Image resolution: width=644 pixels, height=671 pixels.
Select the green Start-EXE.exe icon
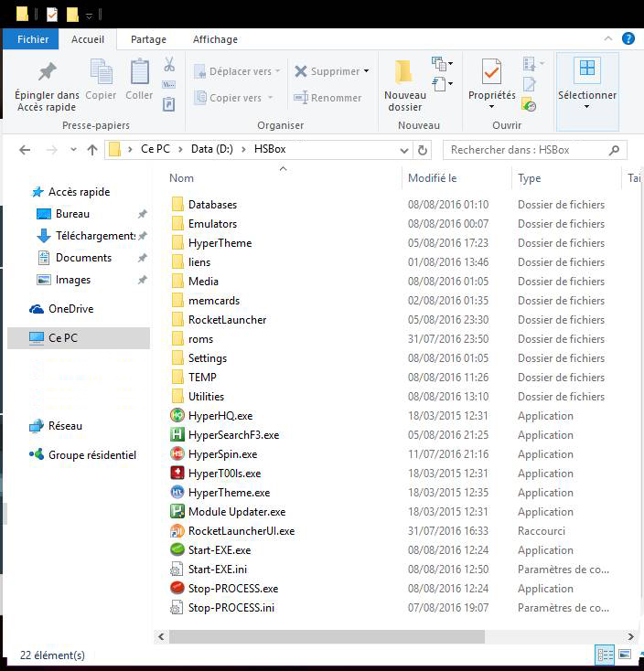(x=177, y=550)
